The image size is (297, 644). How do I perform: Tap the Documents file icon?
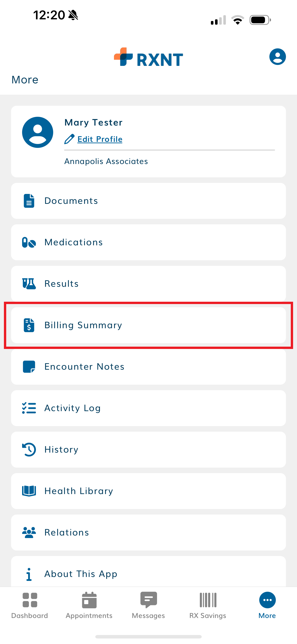point(29,201)
